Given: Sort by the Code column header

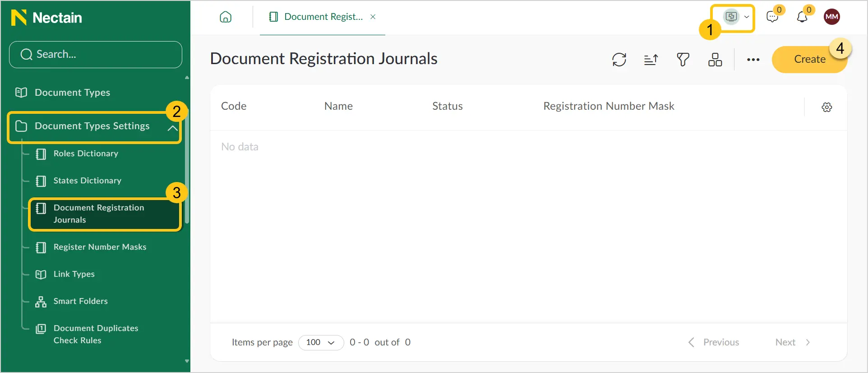Looking at the screenshot, I should (234, 106).
